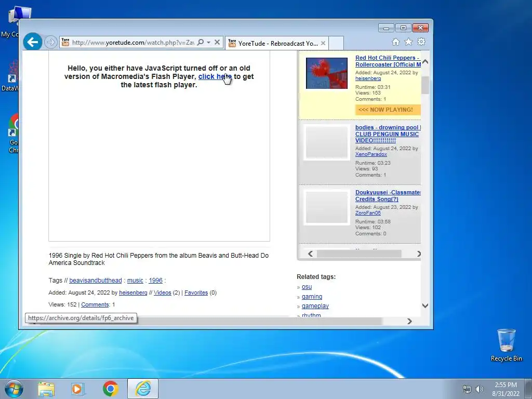Image resolution: width=532 pixels, height=399 pixels.
Task: Open heisenberg link under the video description
Action: click(x=133, y=292)
